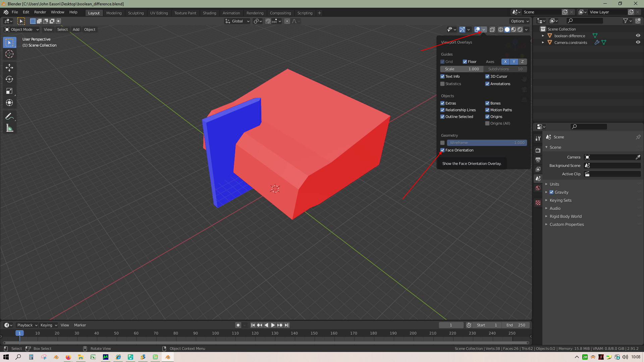The height and width of the screenshot is (362, 644).
Task: Select the Measure tool
Action: [9, 128]
